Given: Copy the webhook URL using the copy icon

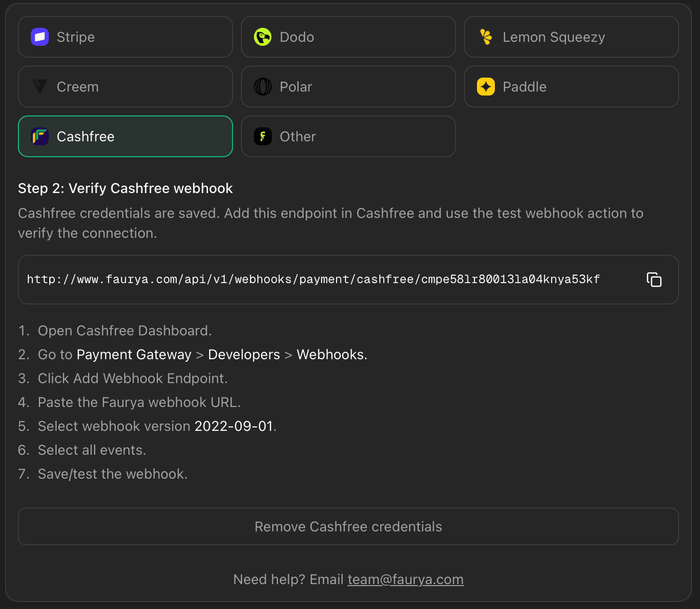Looking at the screenshot, I should click(654, 280).
